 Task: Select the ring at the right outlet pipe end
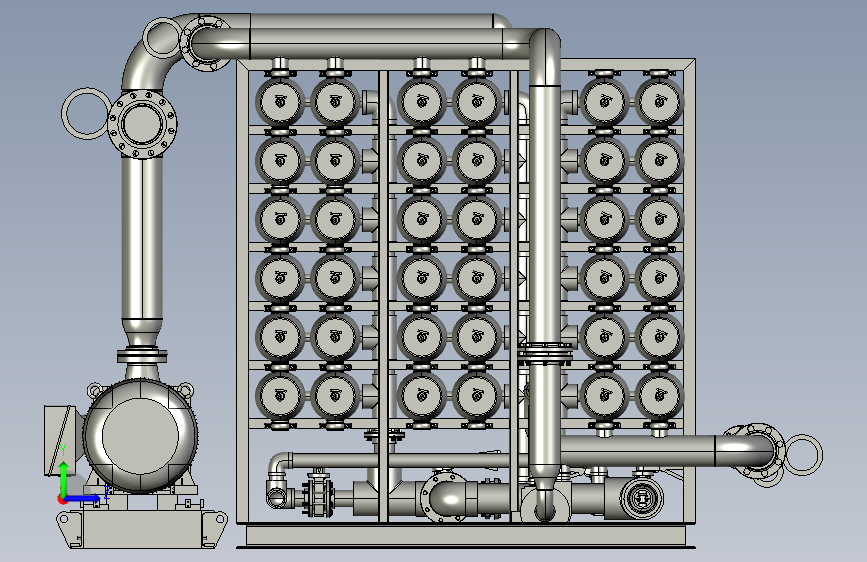pyautogui.click(x=803, y=455)
